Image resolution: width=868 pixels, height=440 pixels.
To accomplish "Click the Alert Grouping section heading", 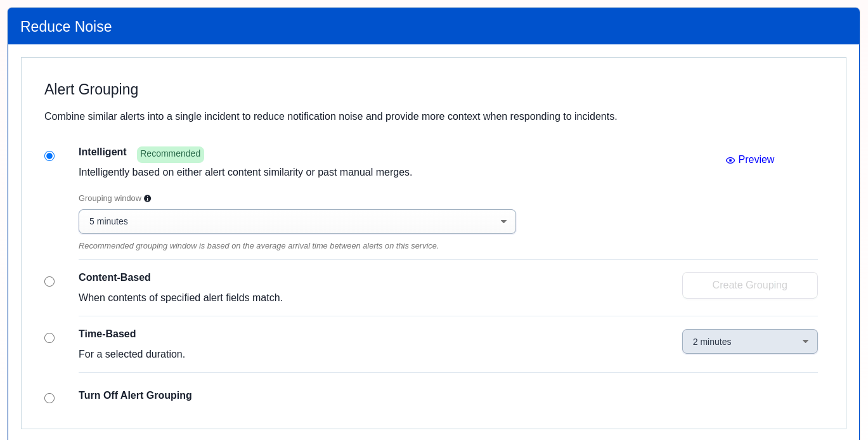I will coord(91,89).
